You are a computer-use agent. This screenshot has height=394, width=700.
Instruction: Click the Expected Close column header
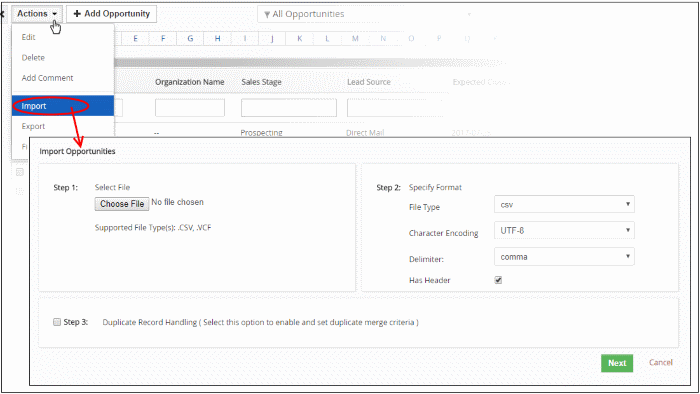(x=480, y=82)
